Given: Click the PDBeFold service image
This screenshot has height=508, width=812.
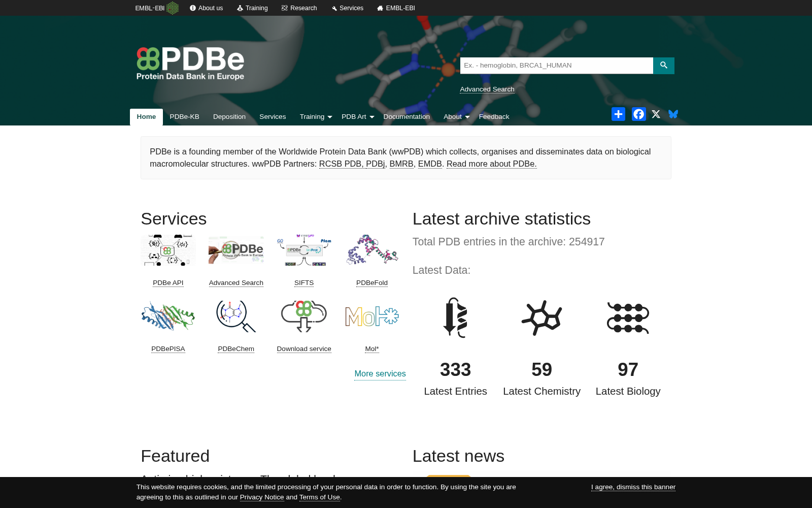Looking at the screenshot, I should pos(372,249).
